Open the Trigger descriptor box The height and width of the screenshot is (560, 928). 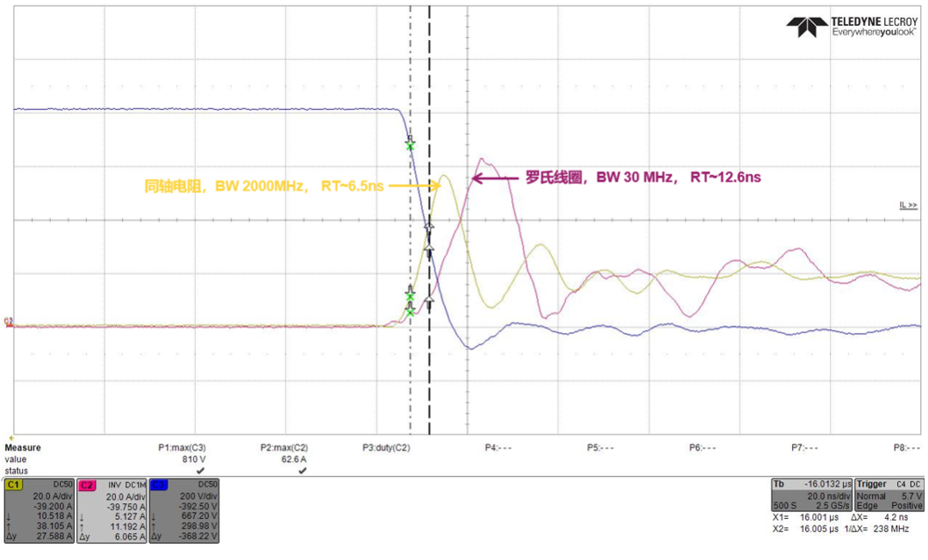tap(889, 495)
